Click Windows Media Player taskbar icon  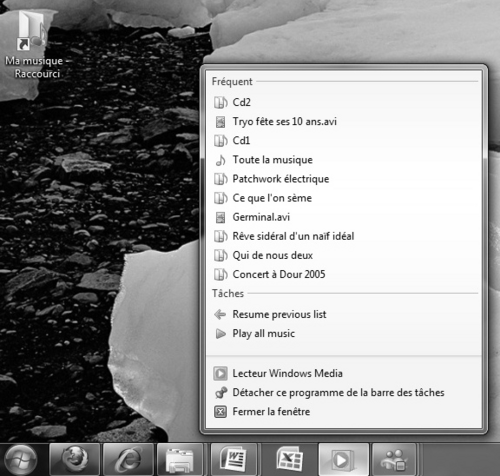coord(344,460)
